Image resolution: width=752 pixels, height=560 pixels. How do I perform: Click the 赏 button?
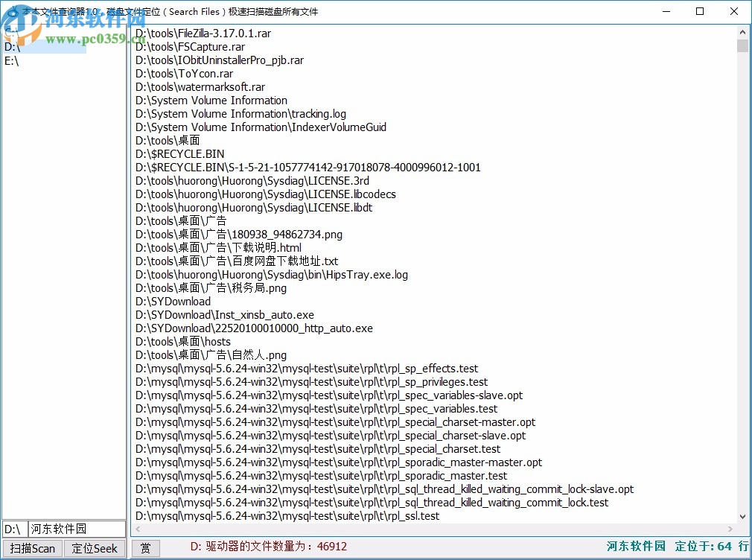pos(145,548)
